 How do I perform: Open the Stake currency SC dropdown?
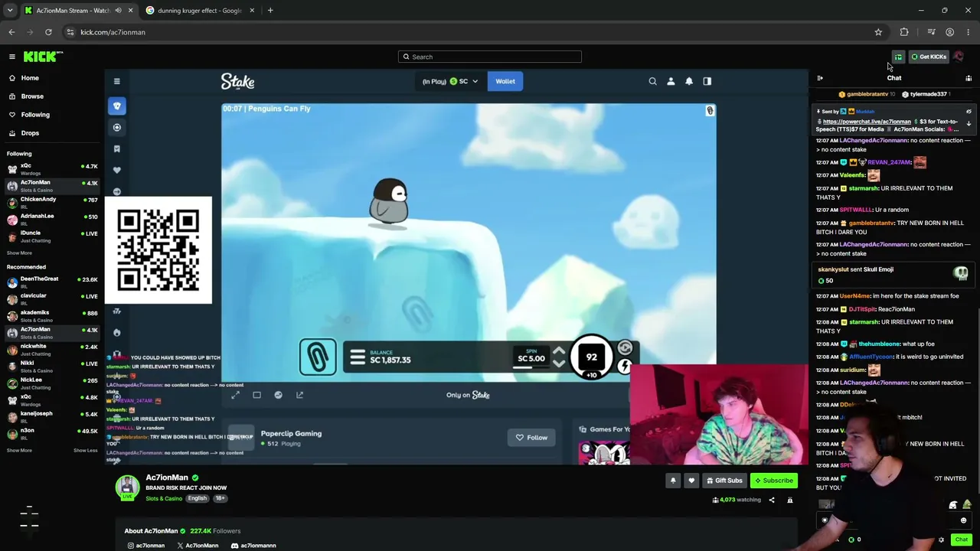[449, 81]
